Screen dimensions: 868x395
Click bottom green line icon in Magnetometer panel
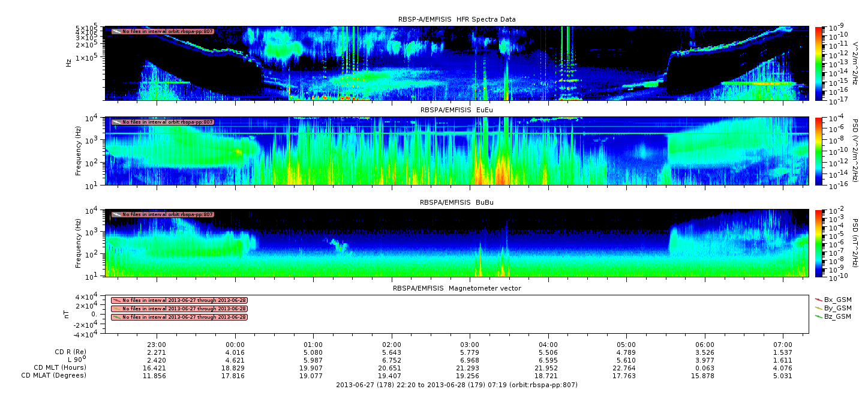[x=116, y=317]
